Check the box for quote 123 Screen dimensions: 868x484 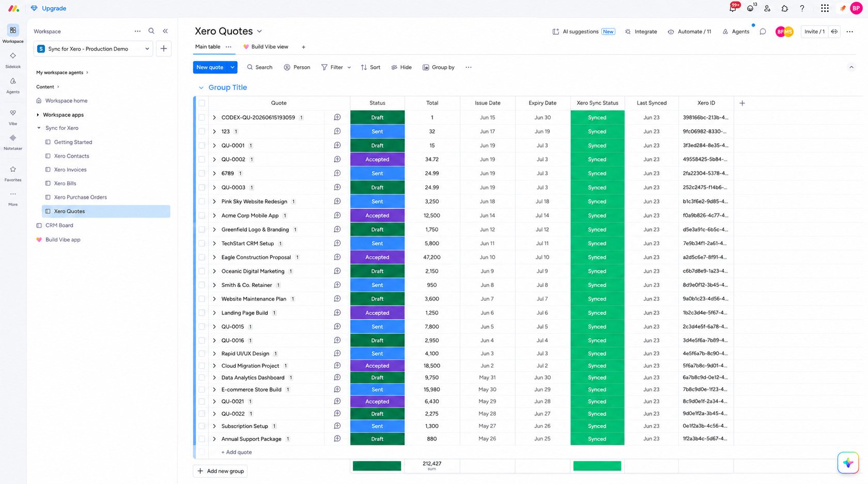(x=202, y=131)
